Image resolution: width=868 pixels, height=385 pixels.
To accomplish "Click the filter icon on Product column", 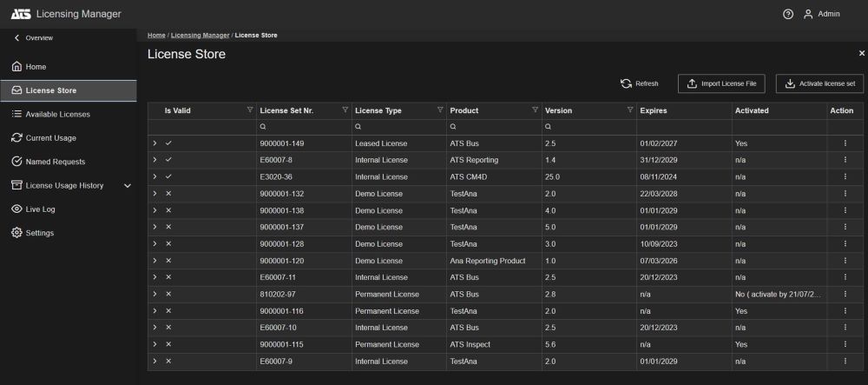I will (x=535, y=110).
